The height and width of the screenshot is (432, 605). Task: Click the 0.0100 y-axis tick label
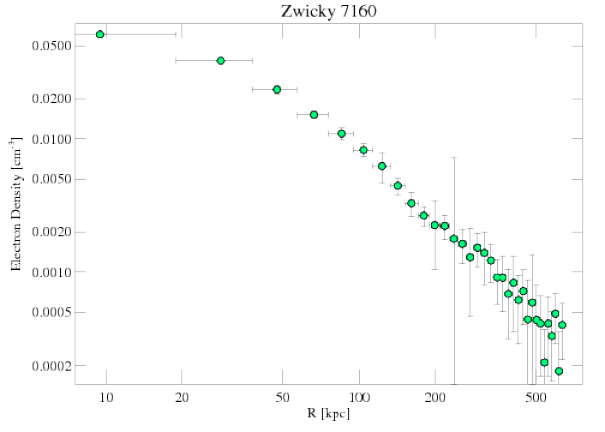[x=52, y=139]
